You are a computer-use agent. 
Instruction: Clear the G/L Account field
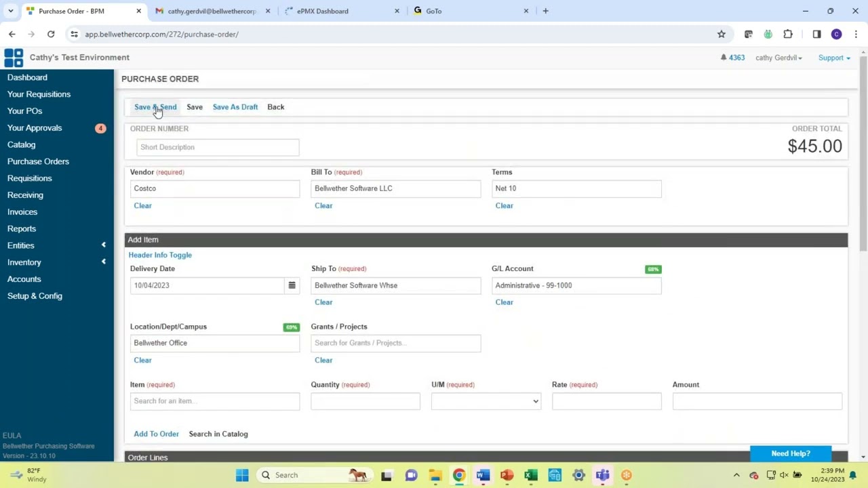click(x=504, y=302)
